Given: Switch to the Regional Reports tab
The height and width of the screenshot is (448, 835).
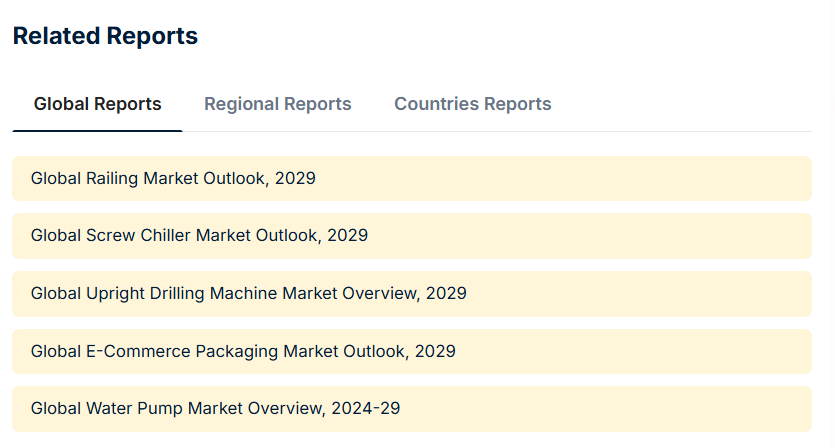Looking at the screenshot, I should 277,104.
